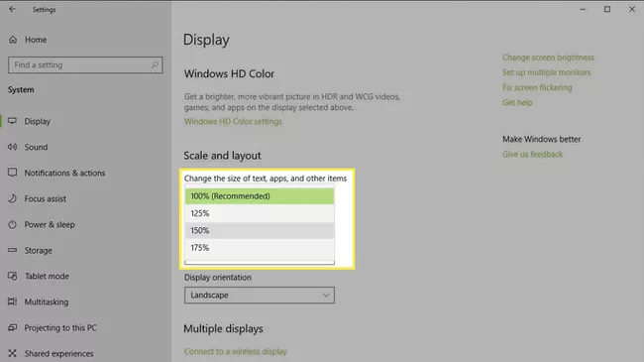Select Display in the System list
Viewport: 644px width, 362px height.
click(38, 121)
